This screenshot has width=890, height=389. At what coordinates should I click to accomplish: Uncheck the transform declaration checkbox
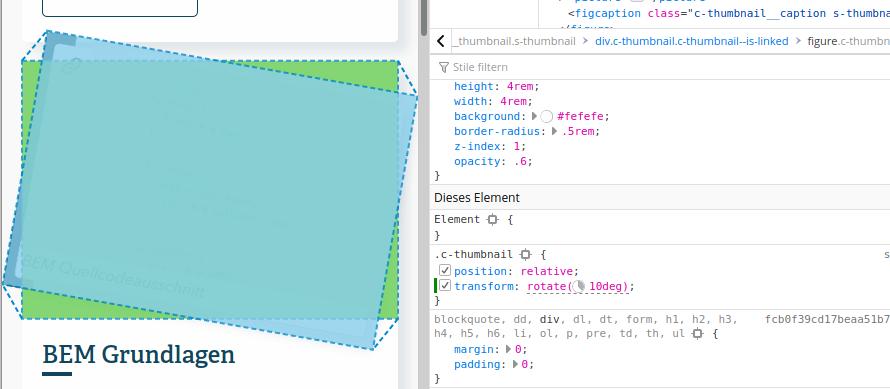(x=445, y=286)
